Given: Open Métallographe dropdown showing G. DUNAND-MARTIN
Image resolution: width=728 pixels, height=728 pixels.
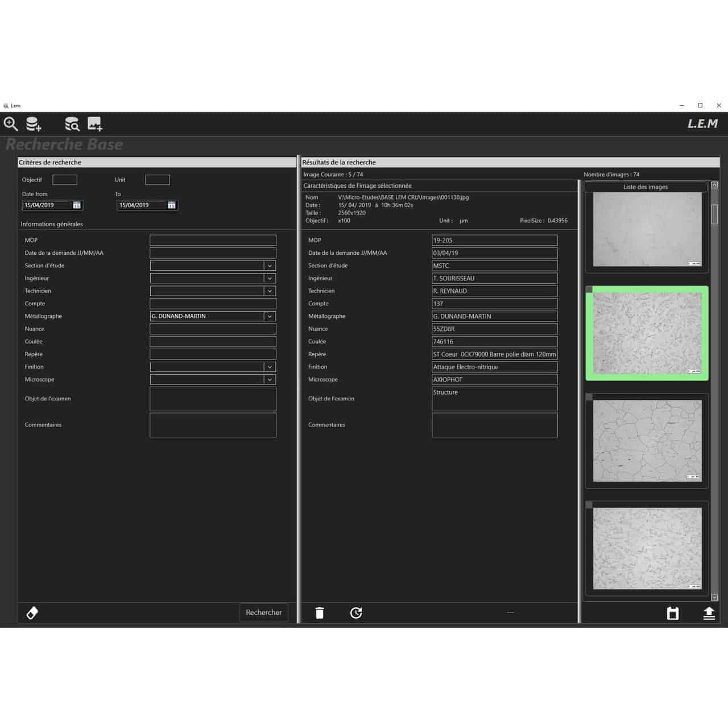Looking at the screenshot, I should click(x=270, y=316).
